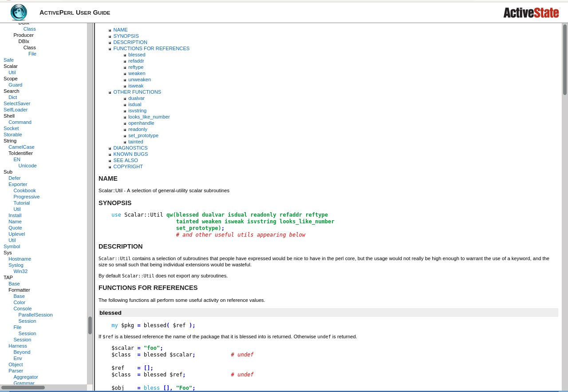Open Object under TAP in sidebar
The height and width of the screenshot is (392, 568).
[x=16, y=364]
